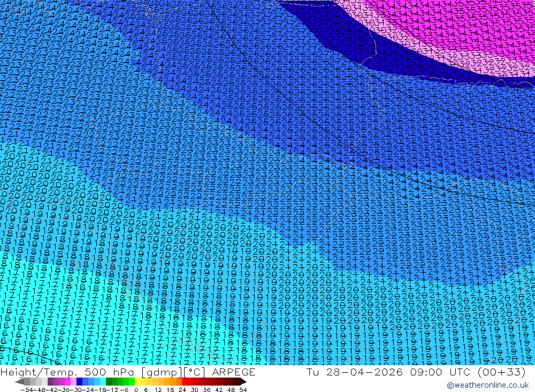The width and height of the screenshot is (535, 392).
Task: Click the left arrow end of color scale
Action: pos(19,382)
